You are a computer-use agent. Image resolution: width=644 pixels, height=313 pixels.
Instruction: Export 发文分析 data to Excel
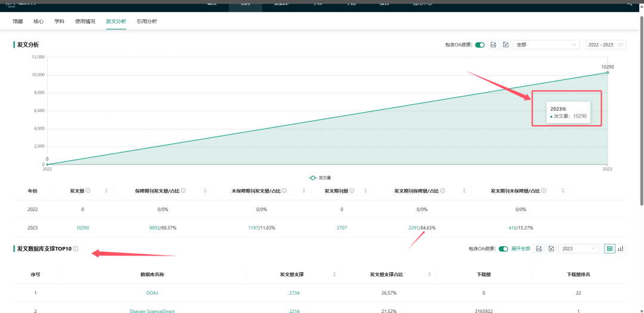click(506, 45)
